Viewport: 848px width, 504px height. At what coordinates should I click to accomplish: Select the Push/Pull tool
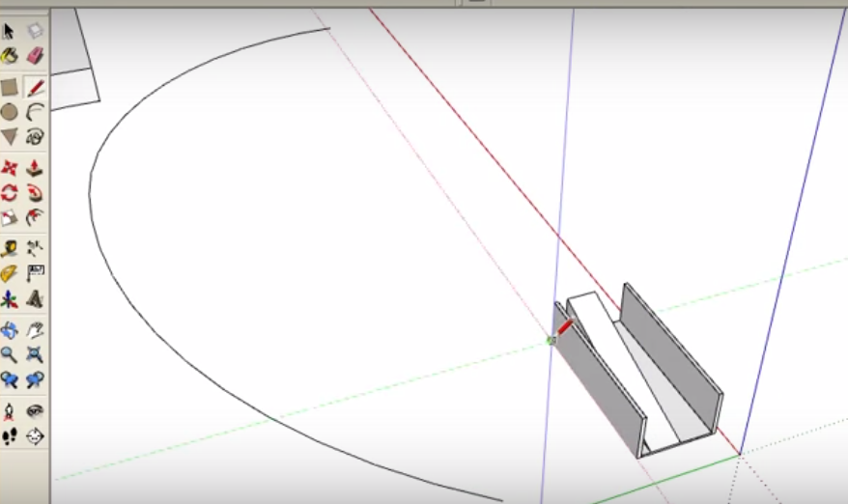click(x=35, y=168)
